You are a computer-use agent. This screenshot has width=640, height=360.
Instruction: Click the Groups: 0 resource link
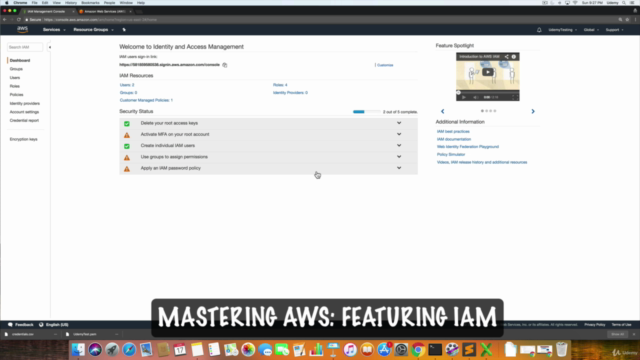[128, 93]
